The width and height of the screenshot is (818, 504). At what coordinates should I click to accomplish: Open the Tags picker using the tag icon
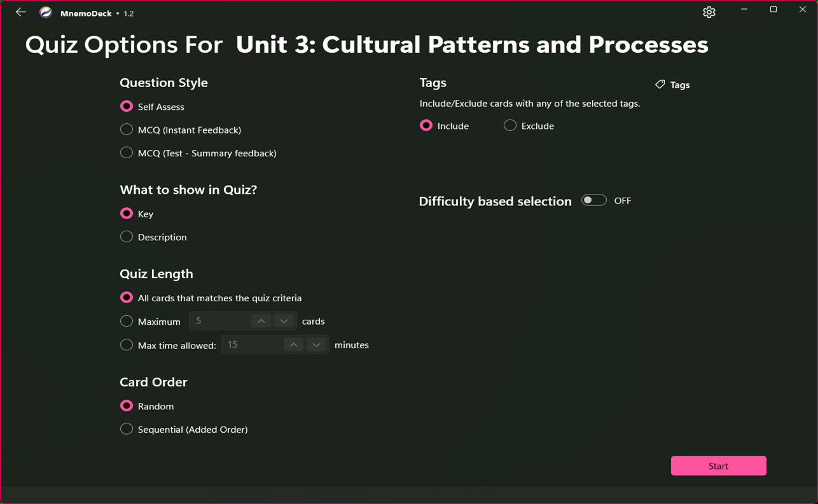tap(672, 85)
